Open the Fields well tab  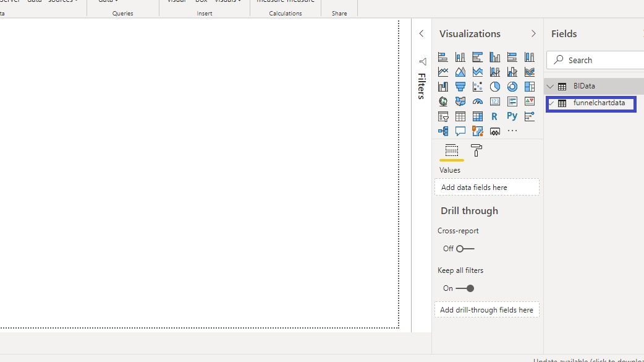[x=451, y=150]
